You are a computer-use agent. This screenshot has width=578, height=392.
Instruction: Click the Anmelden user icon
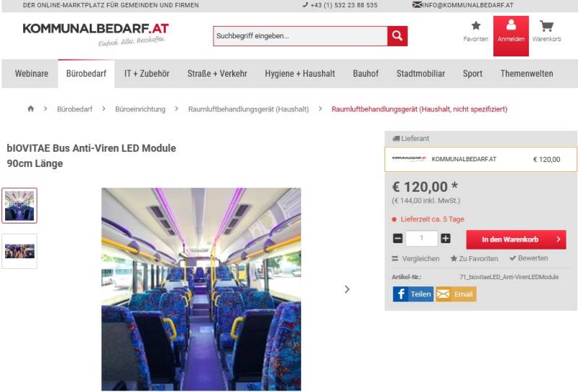point(511,25)
